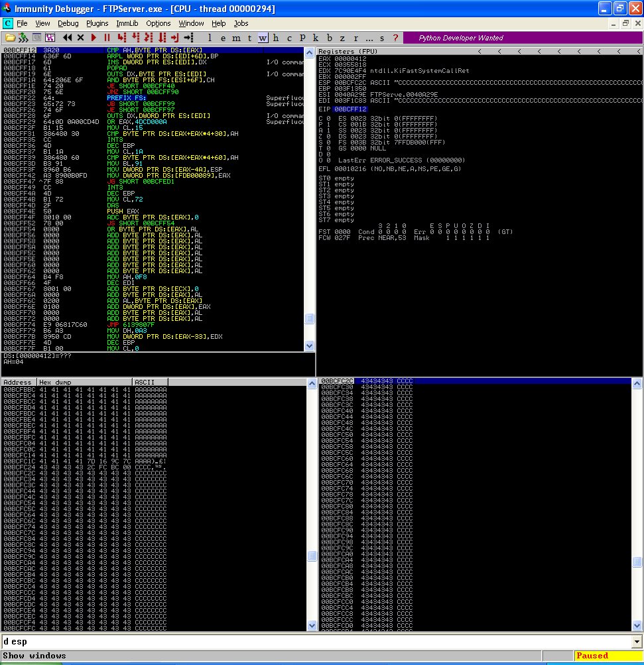
Task: Toggle the 'w' windows toolbar button
Action: pos(263,38)
